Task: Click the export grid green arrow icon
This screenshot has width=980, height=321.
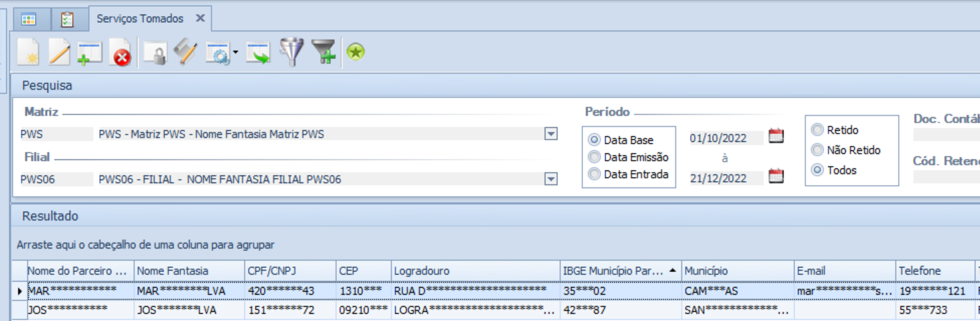Action: (258, 54)
